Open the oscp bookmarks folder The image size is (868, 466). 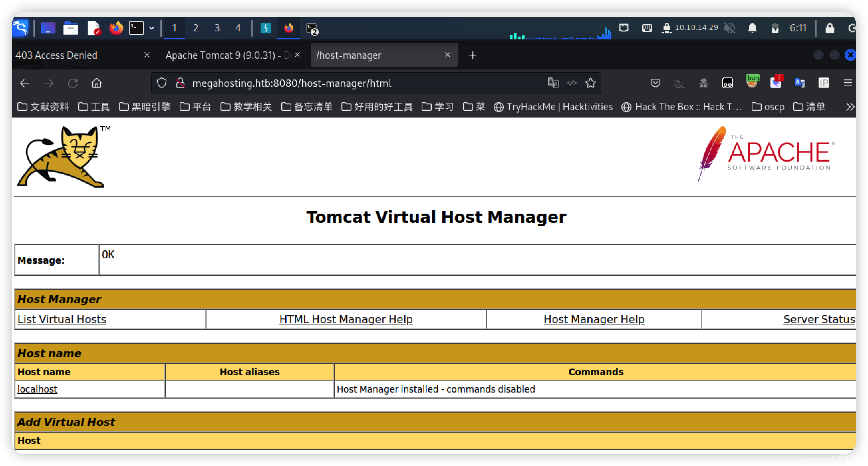(x=768, y=107)
